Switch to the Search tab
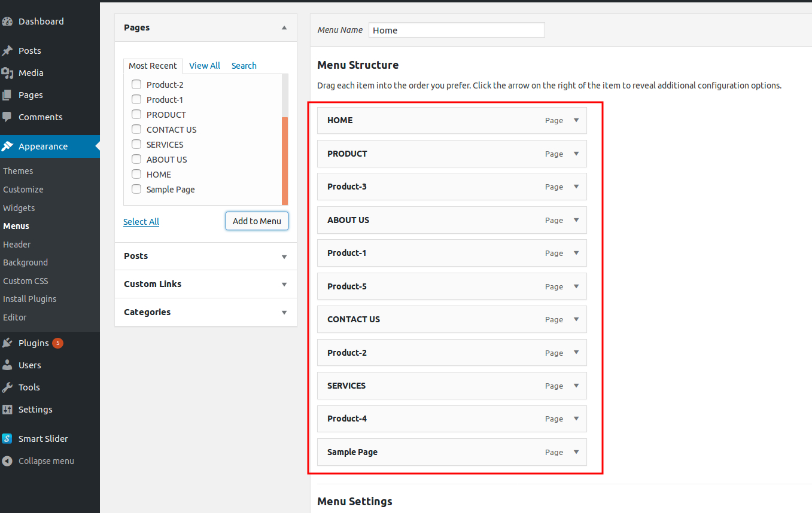 [x=244, y=65]
